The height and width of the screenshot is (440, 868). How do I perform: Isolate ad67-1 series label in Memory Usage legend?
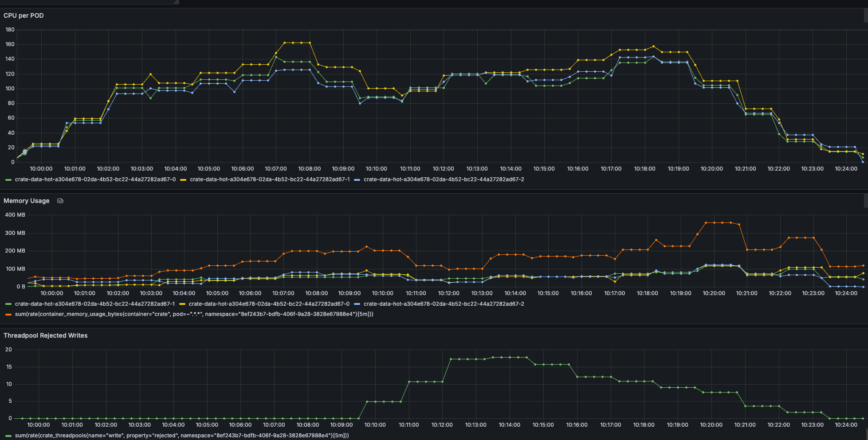coord(95,304)
